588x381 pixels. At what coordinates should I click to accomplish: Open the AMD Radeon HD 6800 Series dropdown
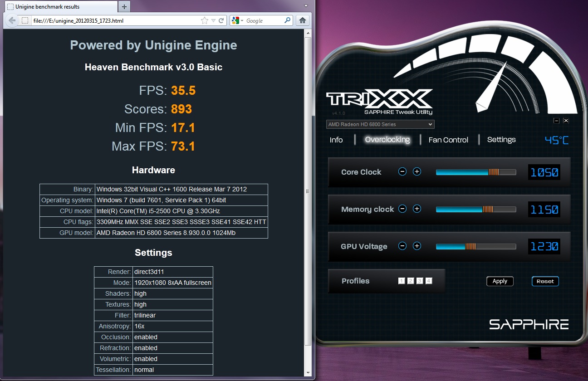[x=380, y=124]
